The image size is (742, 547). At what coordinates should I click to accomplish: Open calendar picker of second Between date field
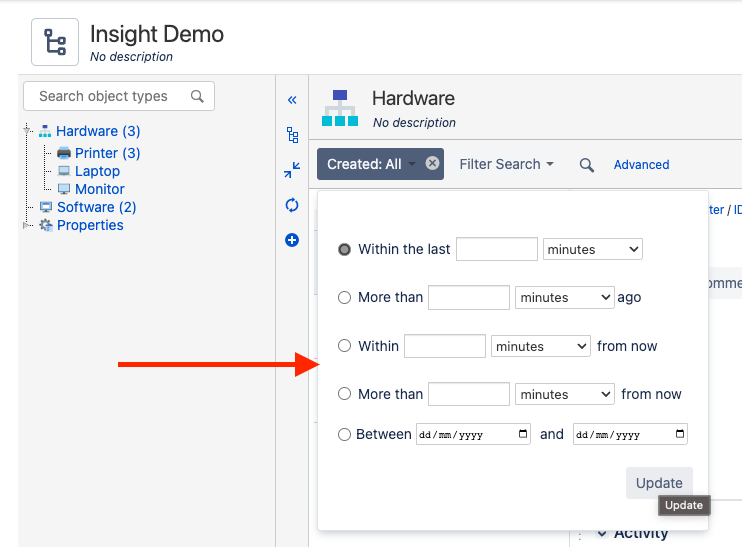[x=680, y=434]
